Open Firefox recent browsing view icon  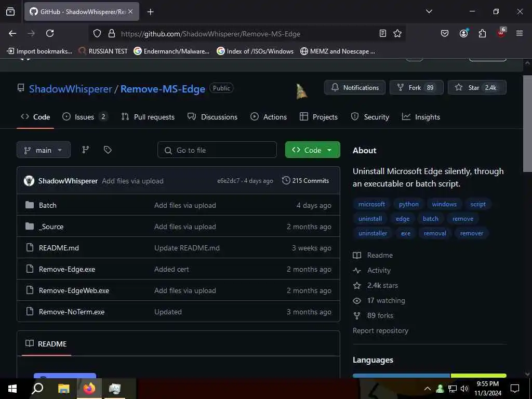click(10, 11)
